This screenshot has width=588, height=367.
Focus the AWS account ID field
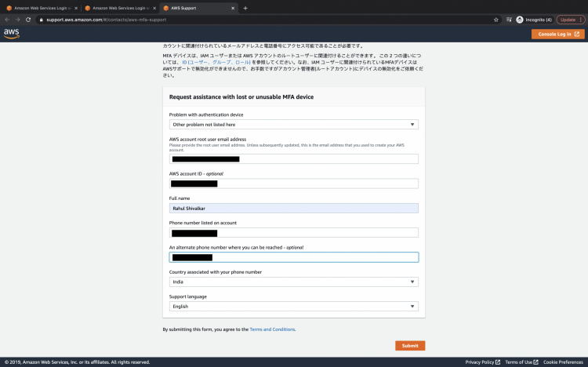coord(294,184)
